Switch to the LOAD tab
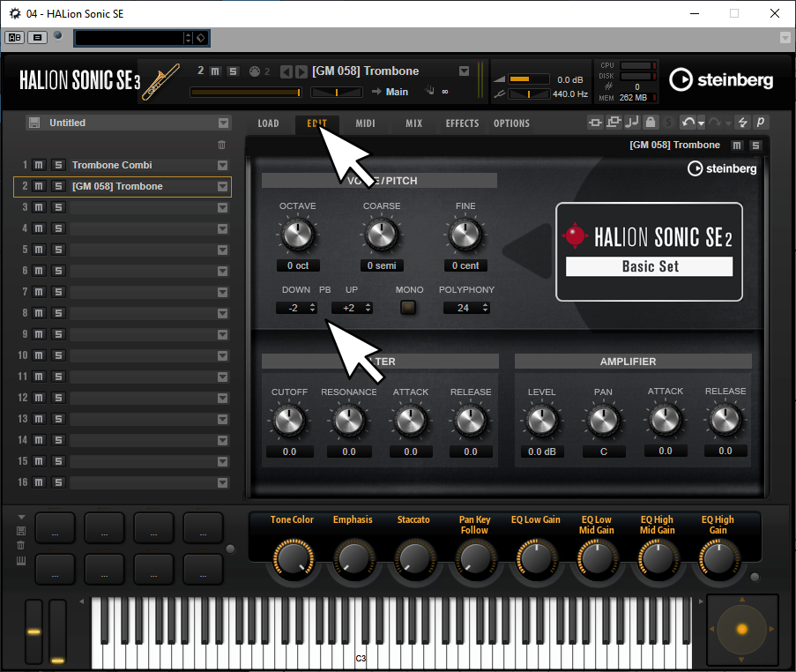The image size is (796, 672). point(268,123)
